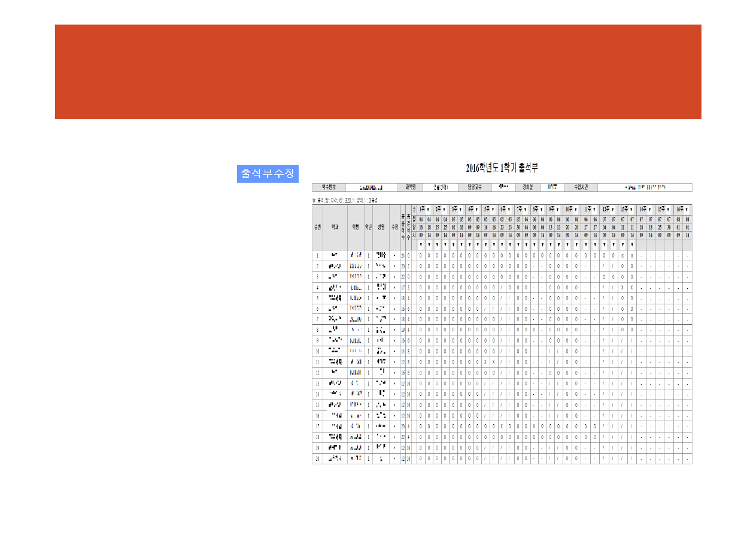Click the edit arrow icon in row 10
This screenshot has height=535, width=756.
[x=394, y=351]
